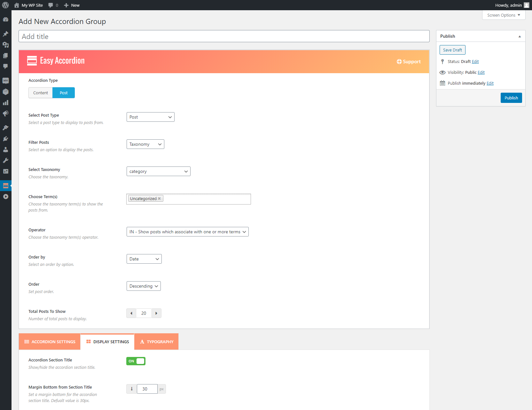The image size is (532, 410).
Task: Decrease Total Posts To Show value
Action: pos(131,313)
